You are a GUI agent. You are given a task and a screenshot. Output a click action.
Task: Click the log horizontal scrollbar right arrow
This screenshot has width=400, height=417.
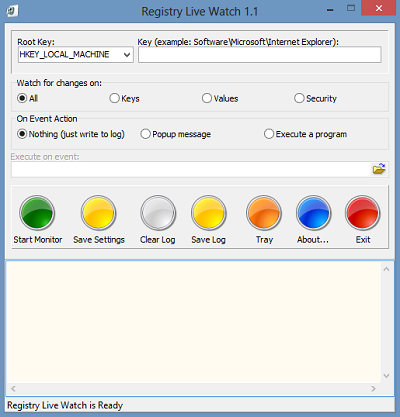point(373,389)
